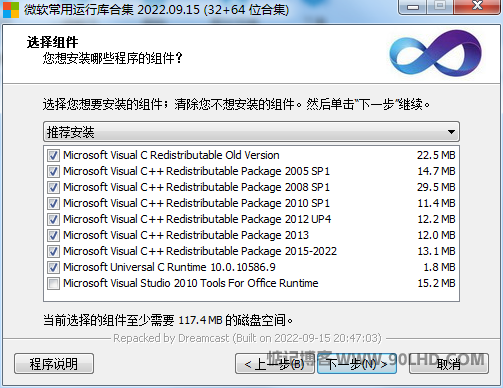
Task: Click the dropdown arrow of install type
Action: (451, 132)
